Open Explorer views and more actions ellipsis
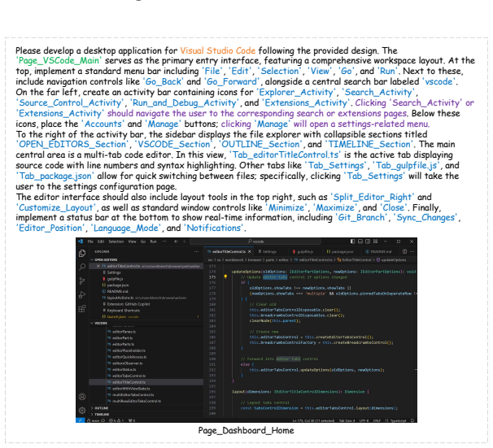 (197, 252)
